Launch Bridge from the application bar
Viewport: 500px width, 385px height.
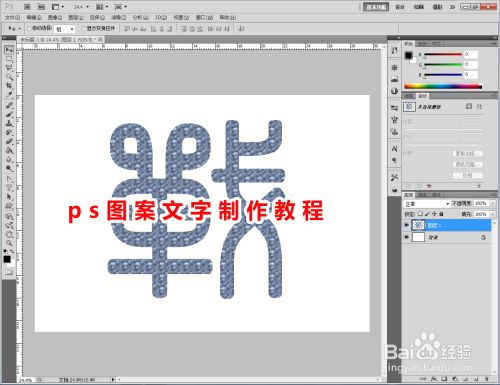click(28, 6)
